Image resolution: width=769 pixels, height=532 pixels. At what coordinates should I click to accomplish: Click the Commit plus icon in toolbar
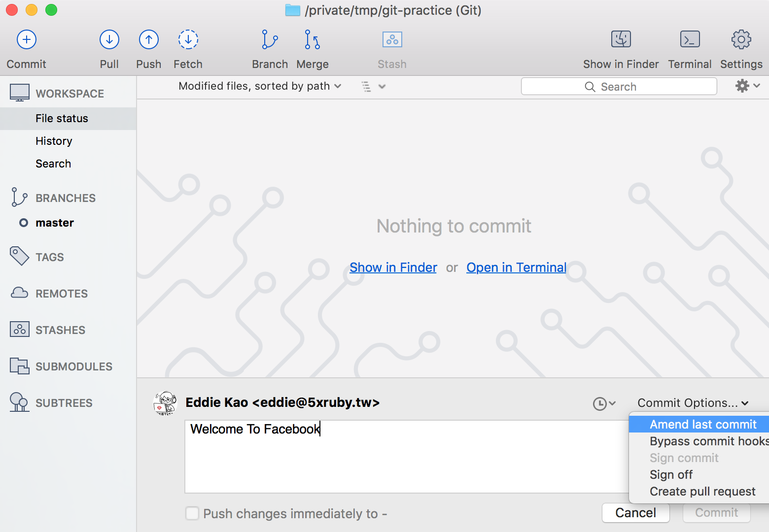coord(27,40)
